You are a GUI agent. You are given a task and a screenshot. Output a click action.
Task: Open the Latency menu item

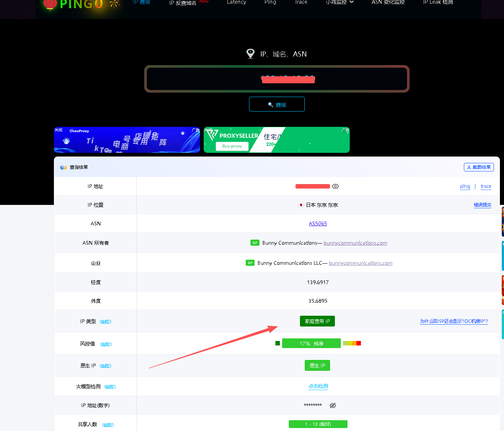[236, 2]
